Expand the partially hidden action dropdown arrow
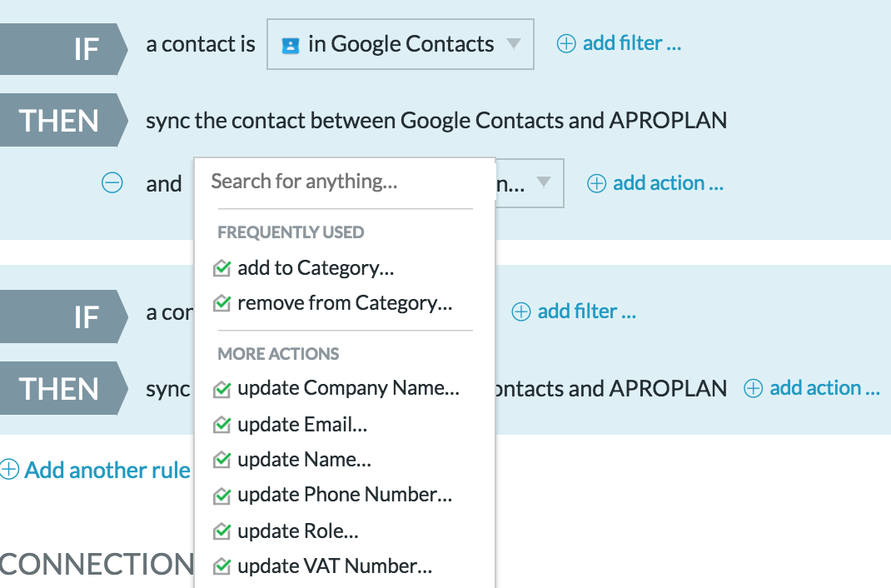891x588 pixels. point(543,182)
